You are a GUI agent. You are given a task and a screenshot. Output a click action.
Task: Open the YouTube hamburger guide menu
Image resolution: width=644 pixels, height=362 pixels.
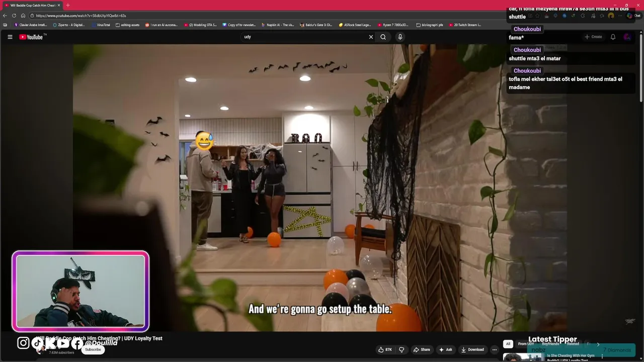10,37
